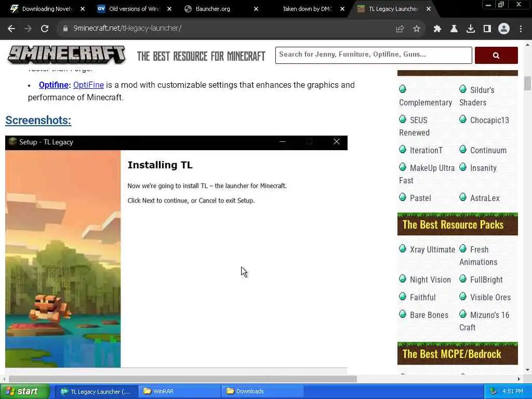Close the tlauncher.org tab
The height and width of the screenshot is (399, 532).
[256, 9]
